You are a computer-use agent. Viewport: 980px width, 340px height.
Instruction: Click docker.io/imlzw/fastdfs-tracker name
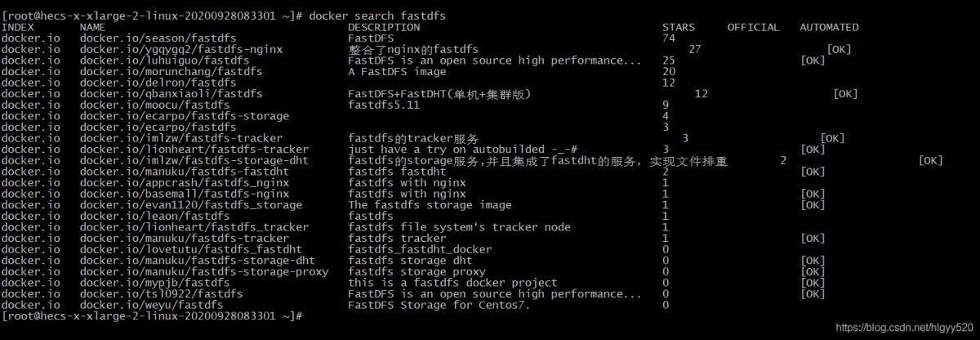coord(180,138)
